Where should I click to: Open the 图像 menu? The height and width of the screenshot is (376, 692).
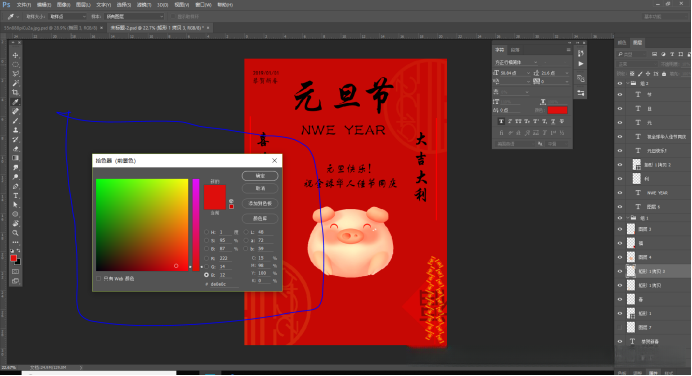point(64,5)
